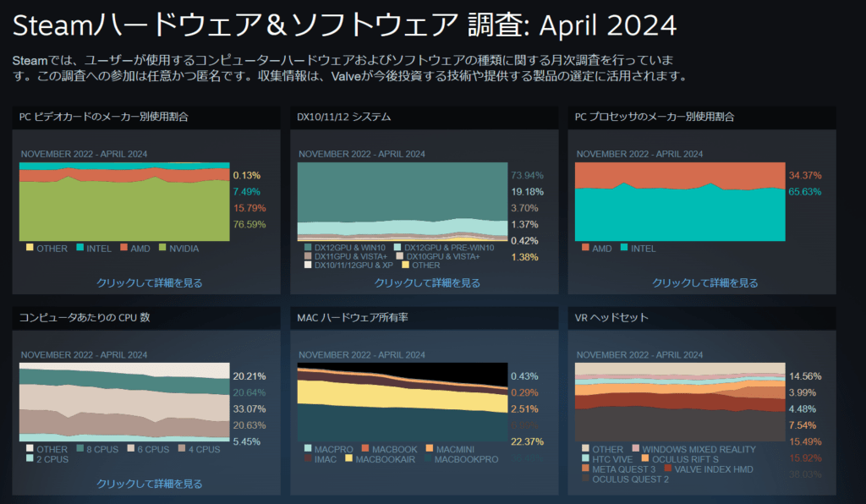Click the 22.37% value in Mac panel
Viewport: 866px width, 504px height.
527,441
